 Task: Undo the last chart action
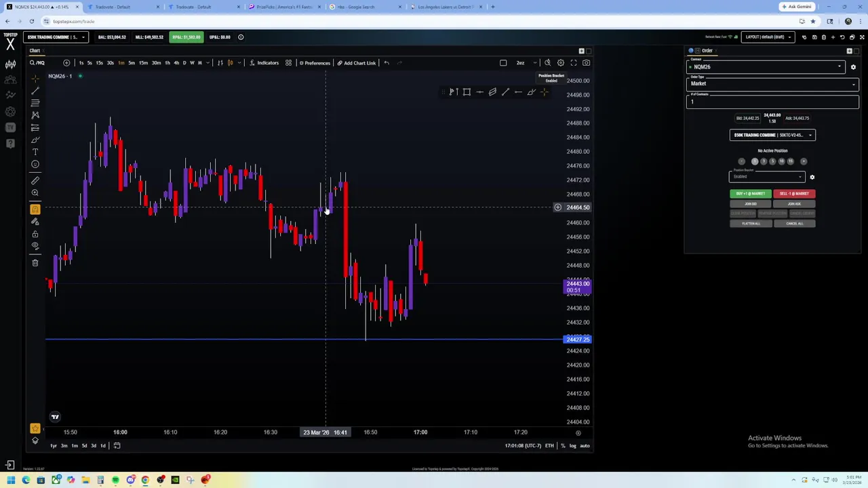tap(387, 63)
